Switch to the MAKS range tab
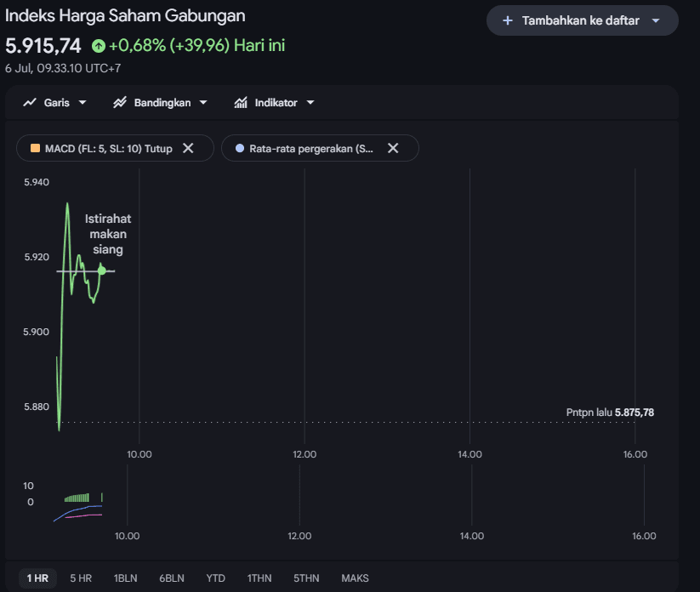The height and width of the screenshot is (592, 700). click(x=355, y=578)
